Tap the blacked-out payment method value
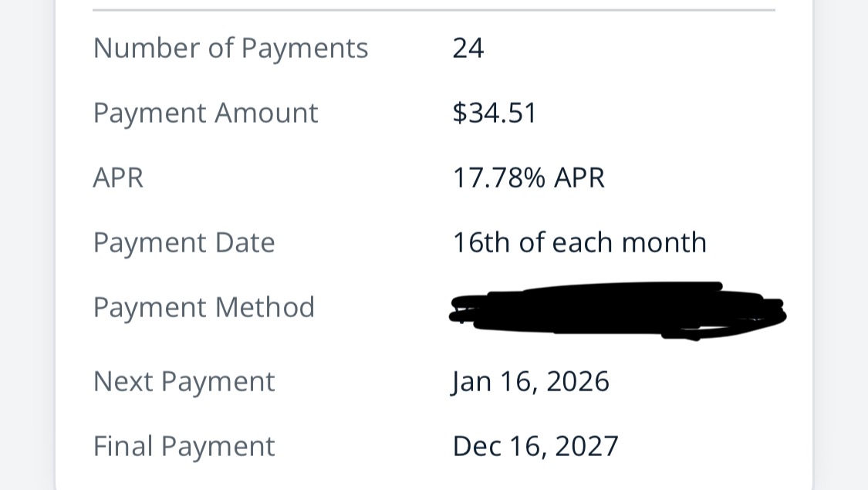This screenshot has width=868, height=490. pos(617,311)
